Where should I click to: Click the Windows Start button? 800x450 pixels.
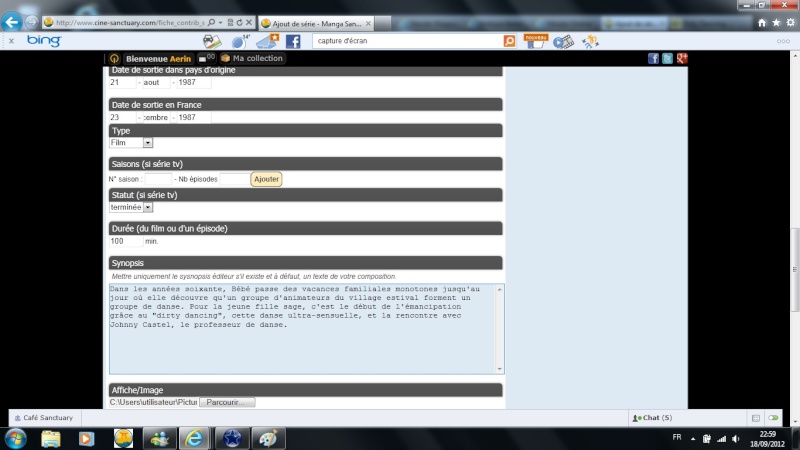(16, 438)
